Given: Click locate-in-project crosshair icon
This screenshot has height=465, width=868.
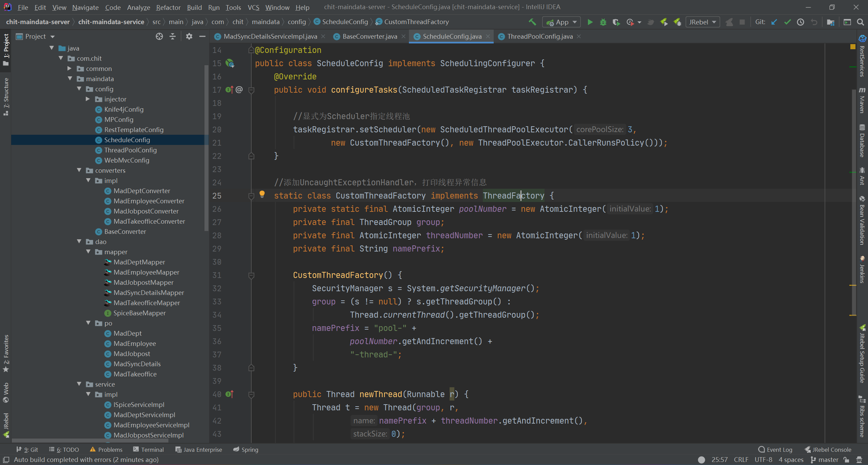Looking at the screenshot, I should (159, 36).
